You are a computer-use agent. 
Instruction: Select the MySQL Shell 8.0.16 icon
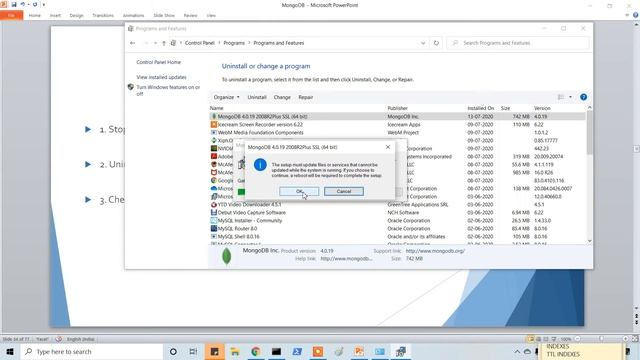pos(213,236)
